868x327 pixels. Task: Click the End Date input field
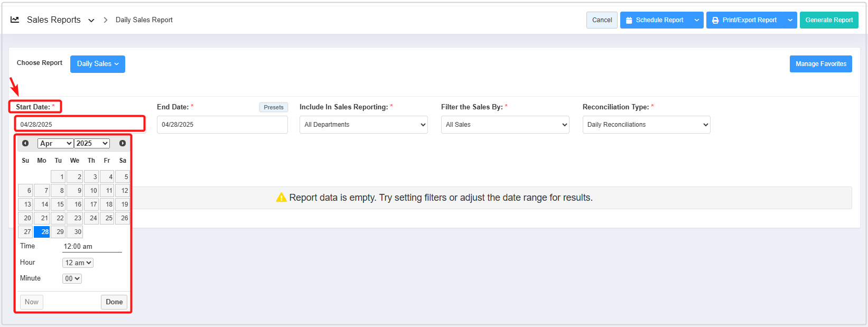click(x=222, y=125)
